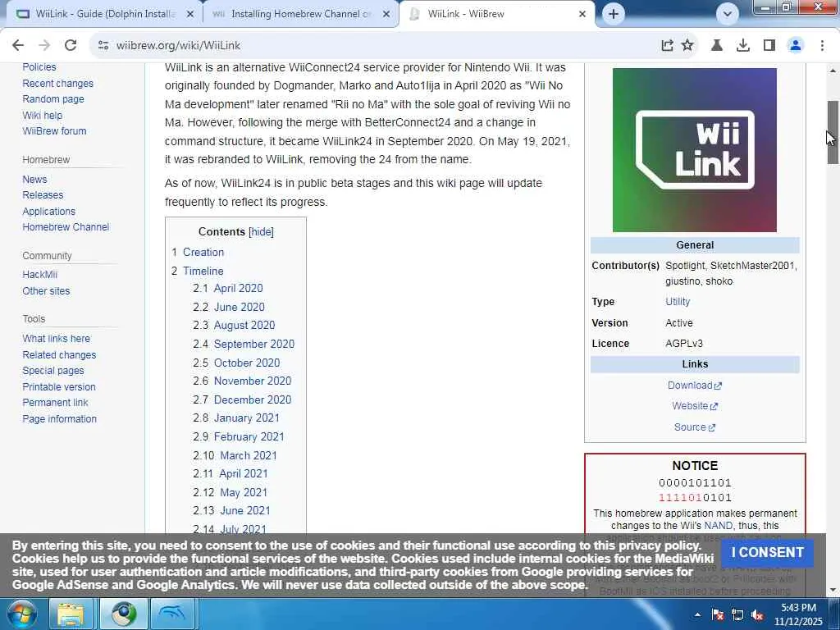Share this page icon
The height and width of the screenshot is (630, 840).
click(667, 46)
